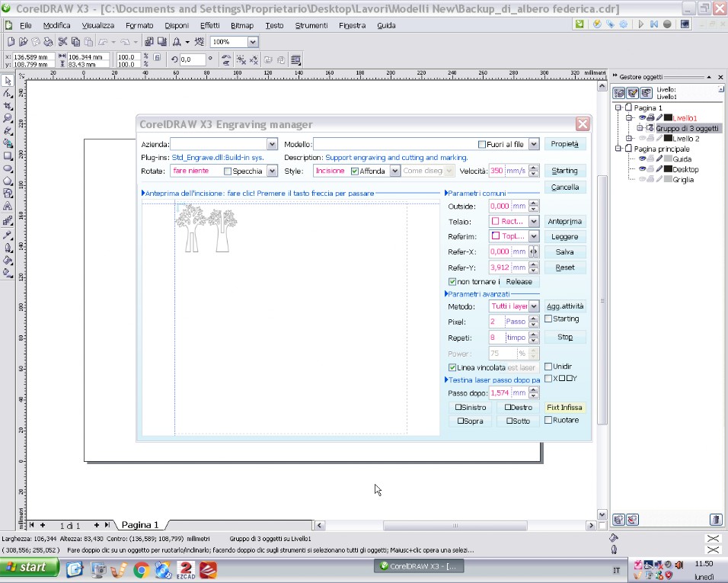Open the Effetti menu

pyautogui.click(x=210, y=26)
